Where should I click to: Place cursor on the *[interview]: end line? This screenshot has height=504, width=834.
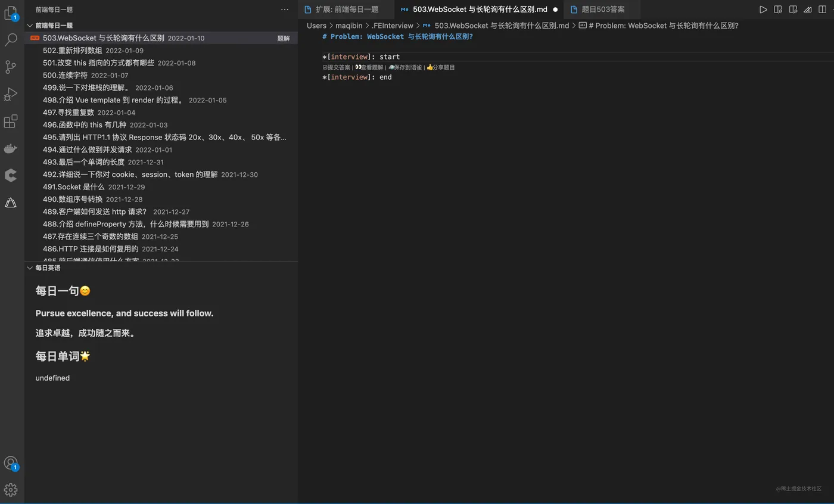357,77
